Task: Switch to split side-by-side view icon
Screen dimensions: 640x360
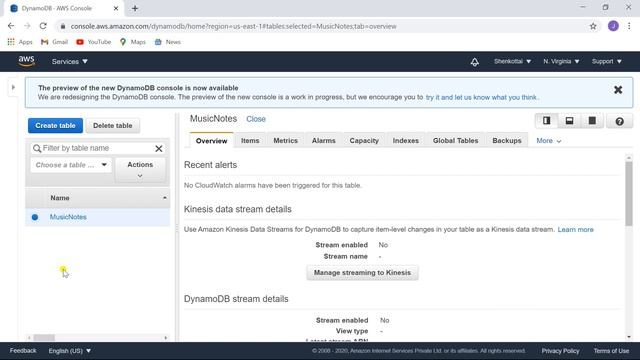Action: (547, 121)
